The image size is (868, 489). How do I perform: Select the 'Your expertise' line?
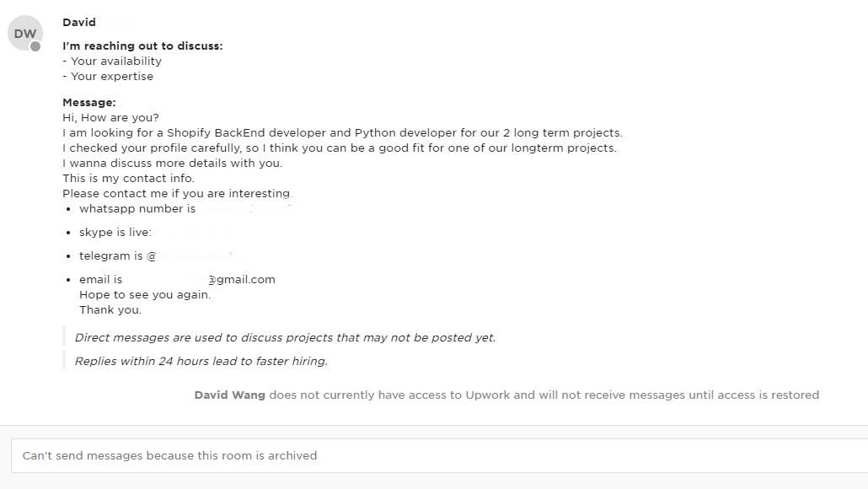click(x=108, y=77)
